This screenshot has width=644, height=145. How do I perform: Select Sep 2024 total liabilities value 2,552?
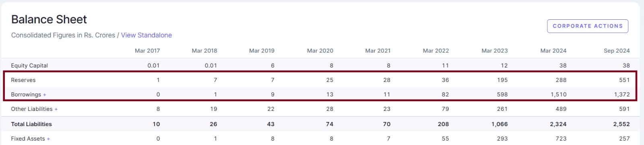[621, 124]
